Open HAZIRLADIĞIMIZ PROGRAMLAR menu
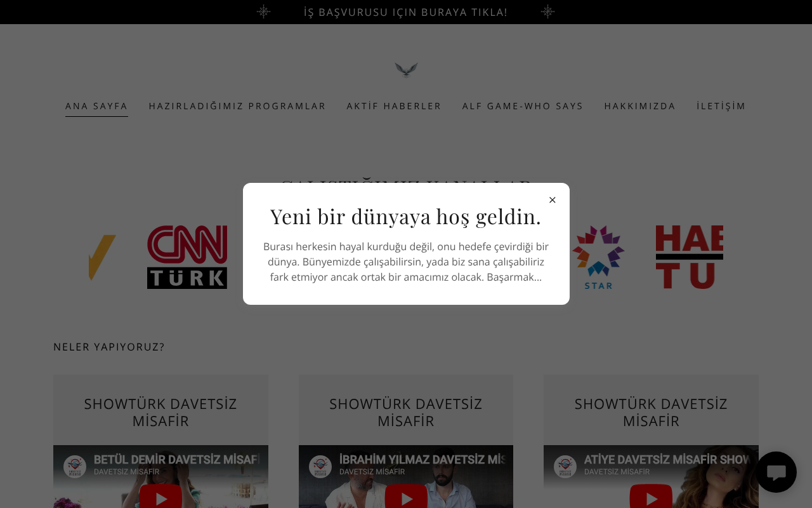This screenshot has width=812, height=508. [x=237, y=106]
